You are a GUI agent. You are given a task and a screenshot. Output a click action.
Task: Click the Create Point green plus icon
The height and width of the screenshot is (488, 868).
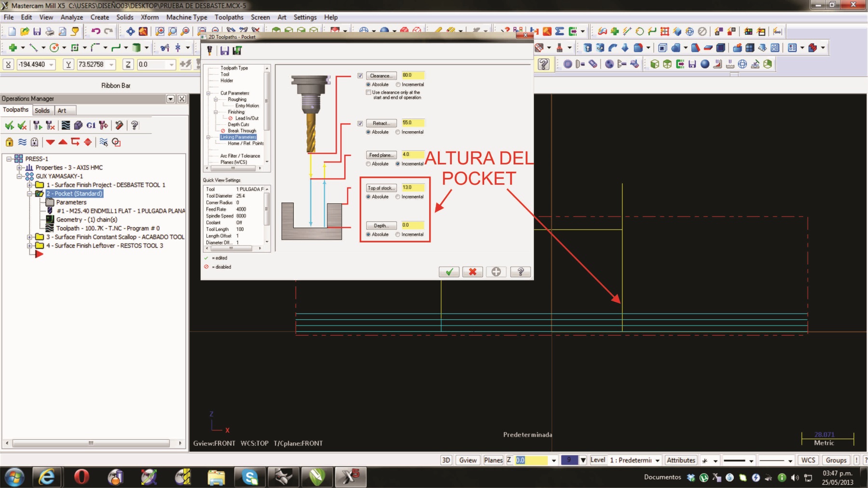coord(13,48)
